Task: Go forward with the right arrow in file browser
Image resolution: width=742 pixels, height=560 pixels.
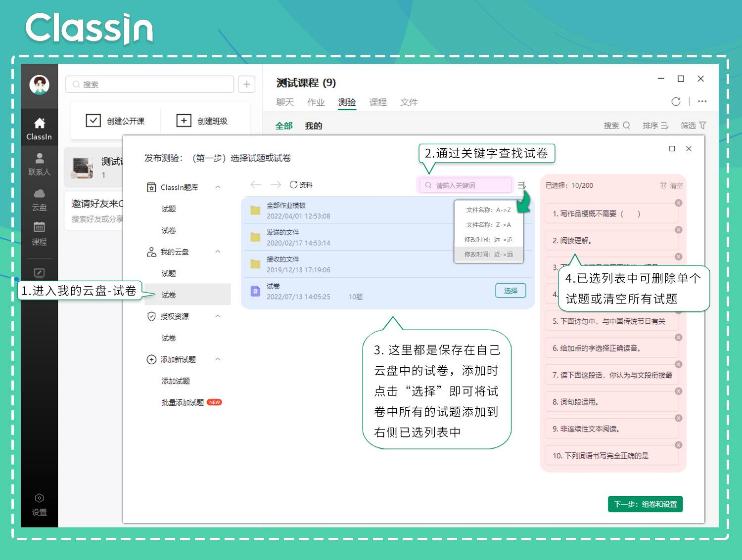Action: point(276,184)
